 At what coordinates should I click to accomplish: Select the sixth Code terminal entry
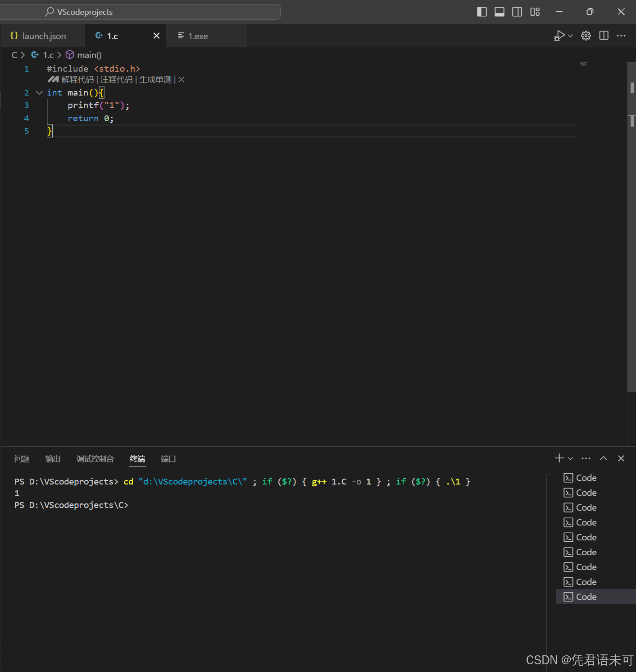pyautogui.click(x=596, y=552)
